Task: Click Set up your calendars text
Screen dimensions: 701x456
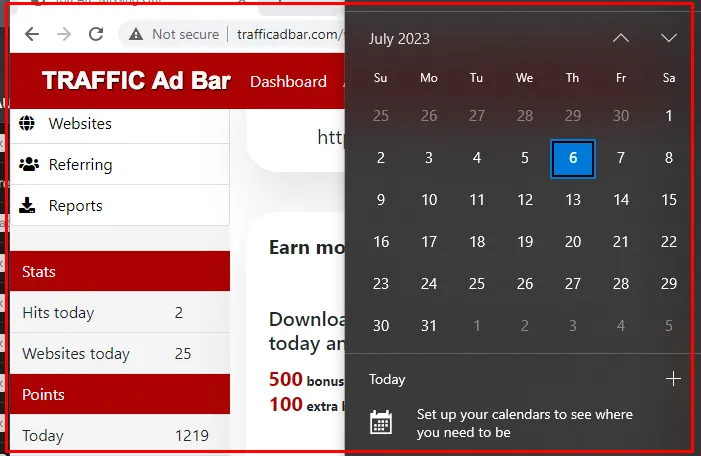Action: click(524, 423)
